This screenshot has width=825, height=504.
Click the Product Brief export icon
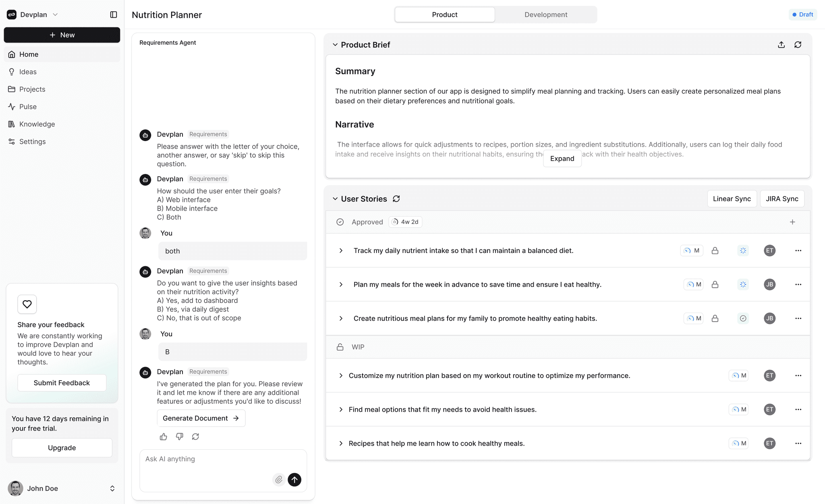point(781,45)
